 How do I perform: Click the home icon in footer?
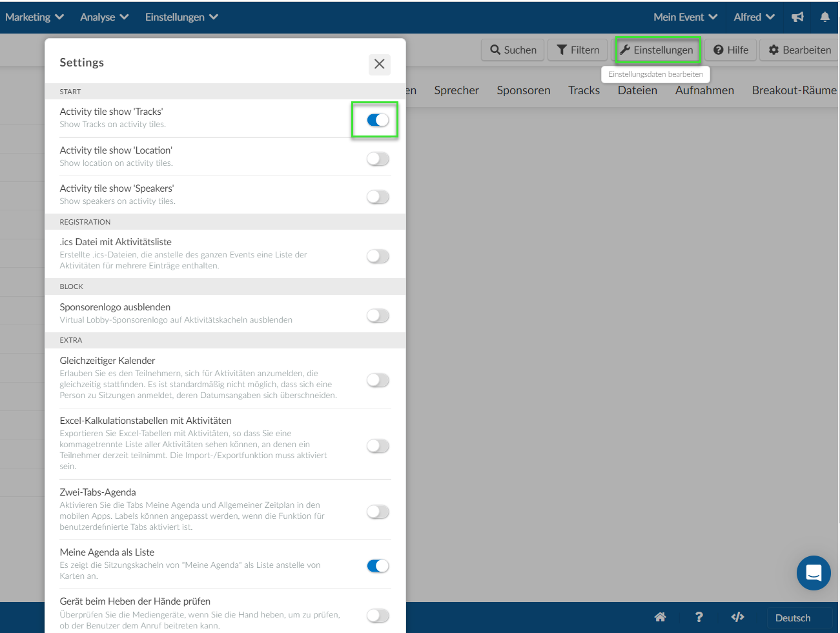(x=660, y=617)
